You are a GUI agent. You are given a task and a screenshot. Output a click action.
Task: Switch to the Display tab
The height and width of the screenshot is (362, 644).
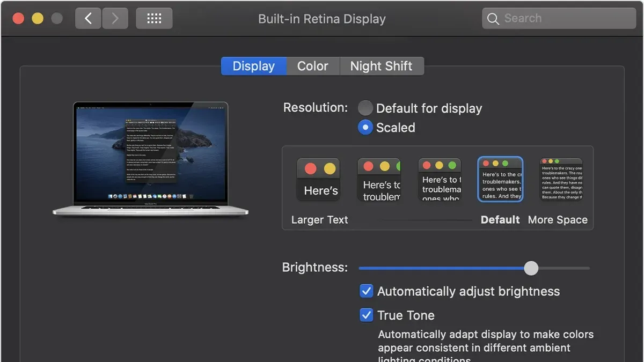pyautogui.click(x=253, y=66)
